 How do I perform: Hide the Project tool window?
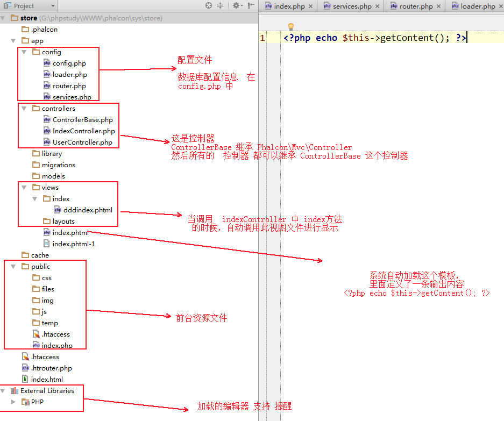(x=250, y=6)
